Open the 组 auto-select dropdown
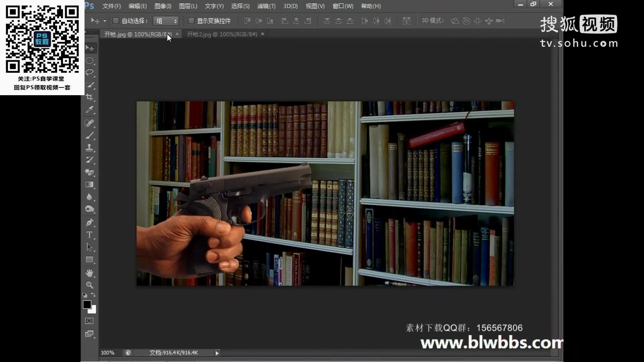 pos(166,21)
